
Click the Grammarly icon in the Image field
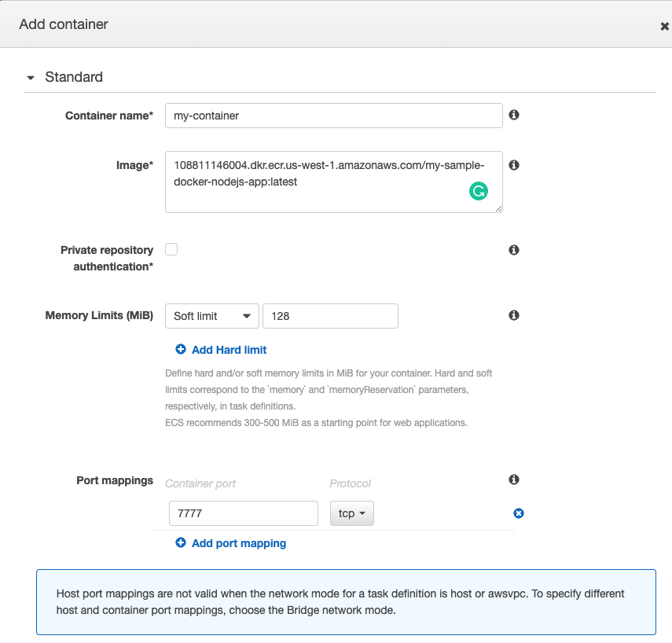pyautogui.click(x=479, y=190)
